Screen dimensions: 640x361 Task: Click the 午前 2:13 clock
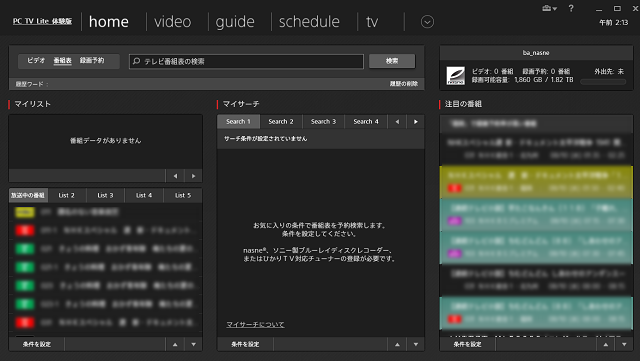(x=613, y=22)
